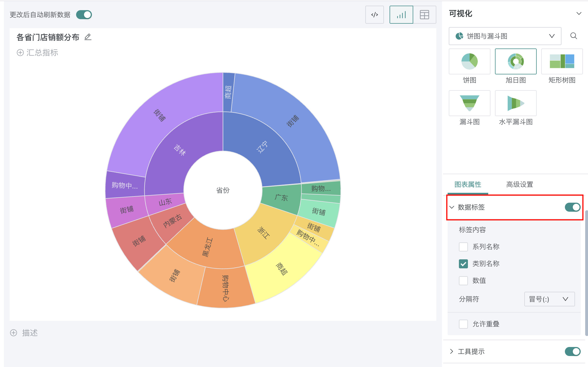Select the 漏斗图 funnel chart type
Viewport: 588px width, 367px height.
pos(469,103)
